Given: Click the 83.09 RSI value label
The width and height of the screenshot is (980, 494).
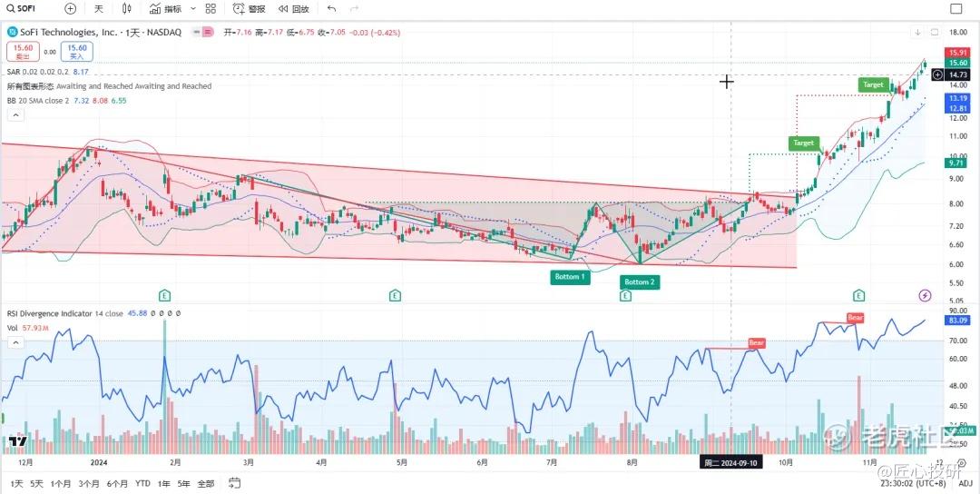Looking at the screenshot, I should (957, 321).
